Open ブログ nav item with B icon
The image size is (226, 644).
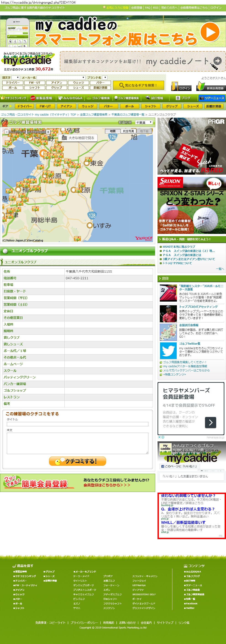pos(183,98)
